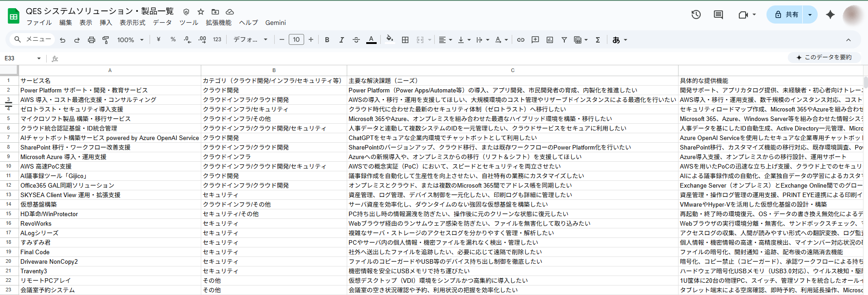868x295 pixels.
Task: Click the font size input field
Action: pos(296,40)
